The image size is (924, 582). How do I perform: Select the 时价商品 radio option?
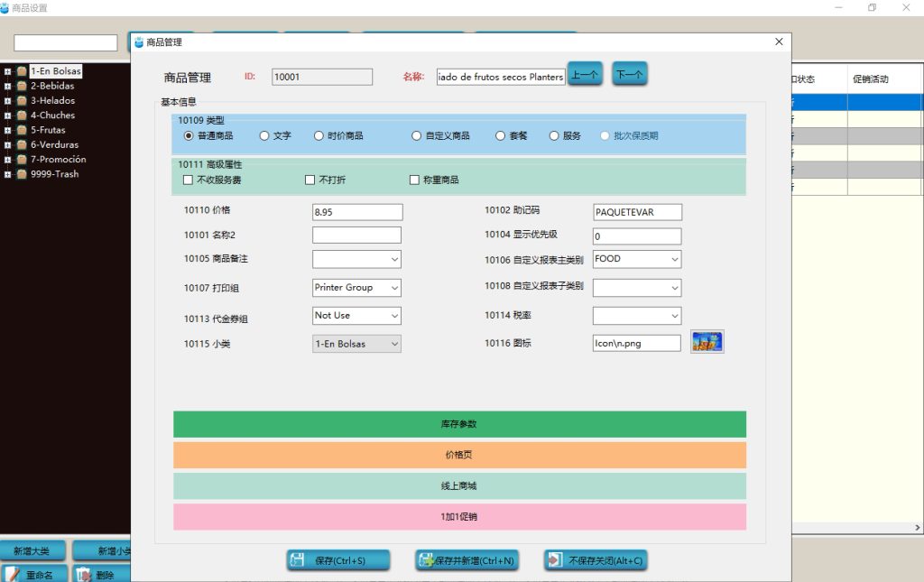319,136
